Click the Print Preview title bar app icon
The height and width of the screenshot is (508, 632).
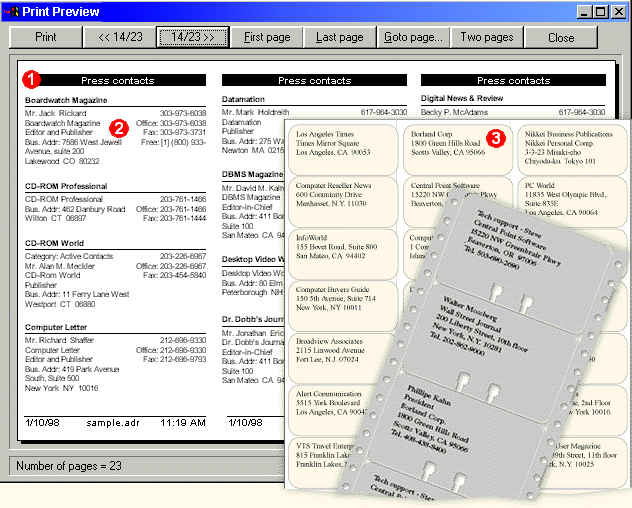pos(12,12)
